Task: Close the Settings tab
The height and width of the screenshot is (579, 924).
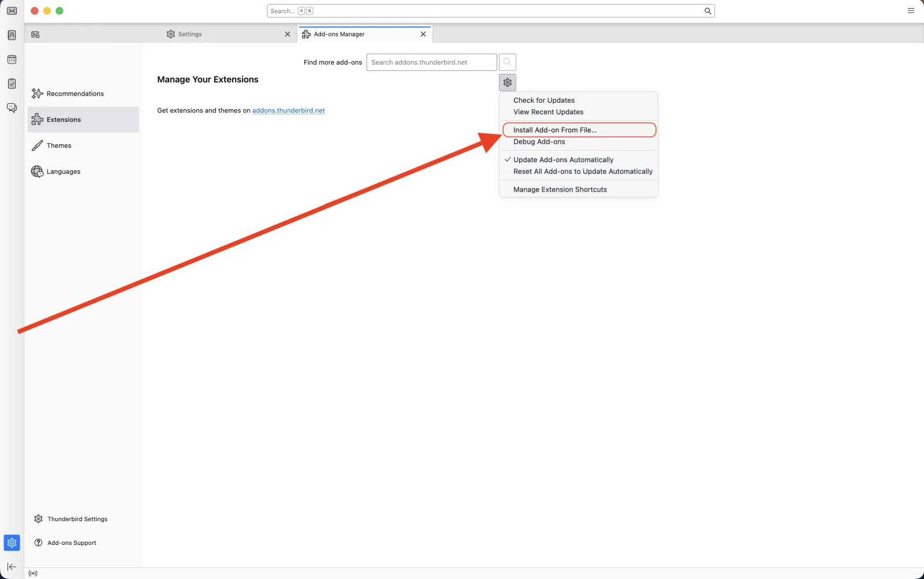Action: coord(287,34)
